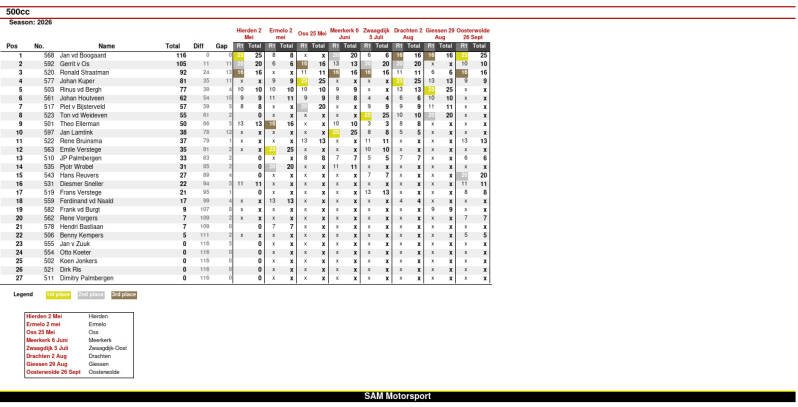Click the 'Legend' label

[x=23, y=294]
